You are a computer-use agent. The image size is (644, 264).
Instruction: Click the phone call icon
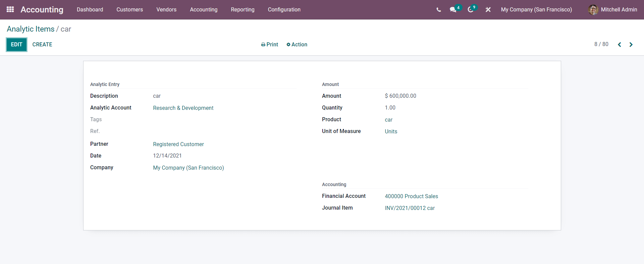(439, 10)
